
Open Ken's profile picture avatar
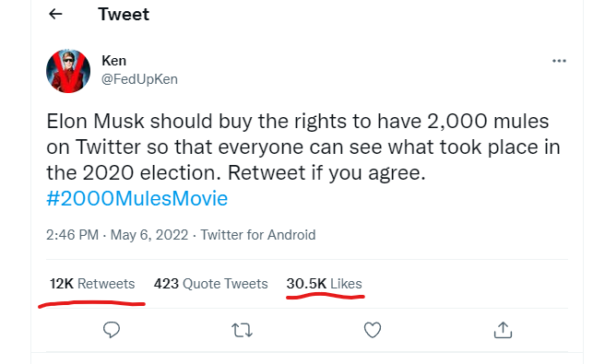[68, 71]
